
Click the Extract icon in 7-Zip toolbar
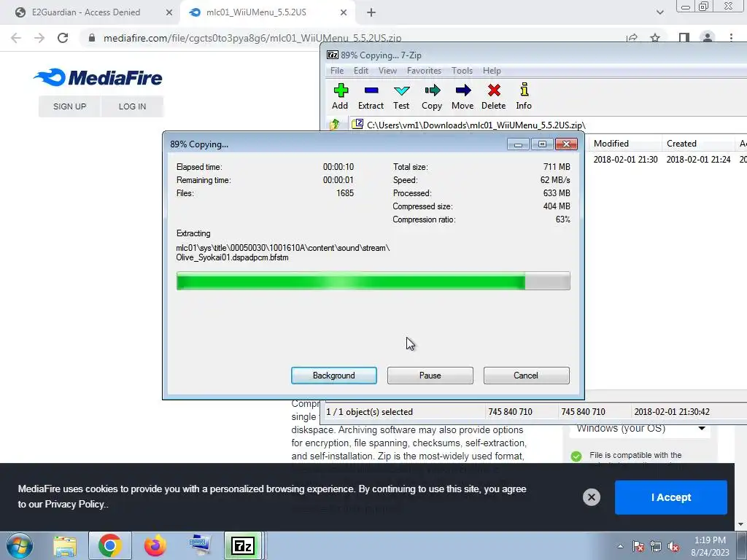tap(371, 97)
